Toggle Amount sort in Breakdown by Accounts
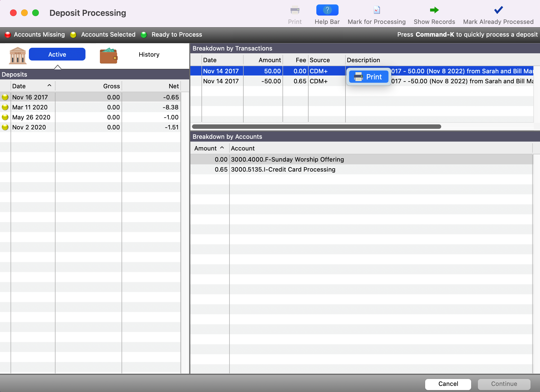Image resolution: width=540 pixels, height=392 pixels. [x=209, y=148]
